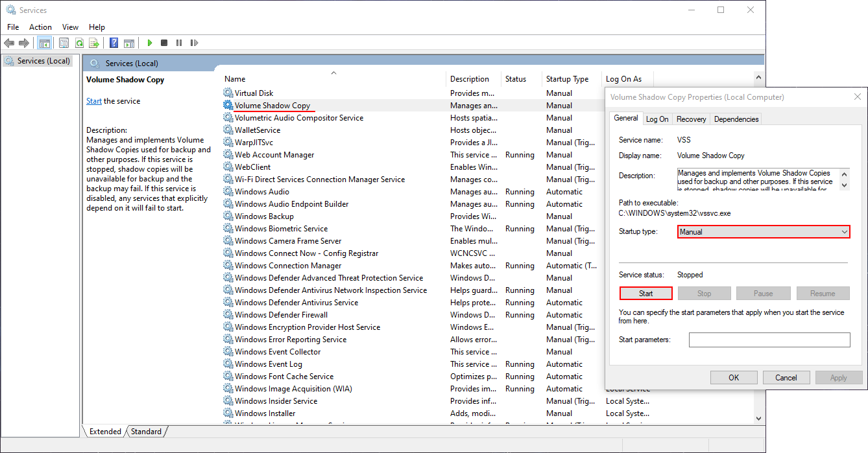The height and width of the screenshot is (453, 868).
Task: Click the gear icon beside Windows Backup
Action: pos(228,216)
